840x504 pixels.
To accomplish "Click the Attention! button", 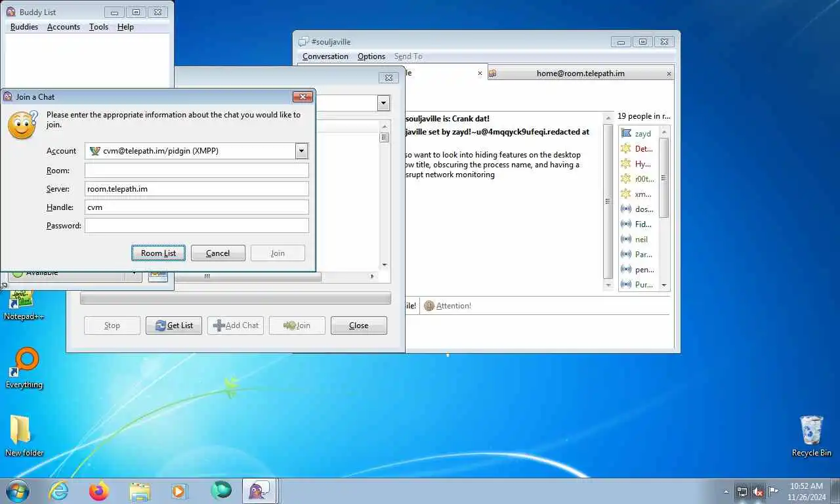I will [448, 306].
